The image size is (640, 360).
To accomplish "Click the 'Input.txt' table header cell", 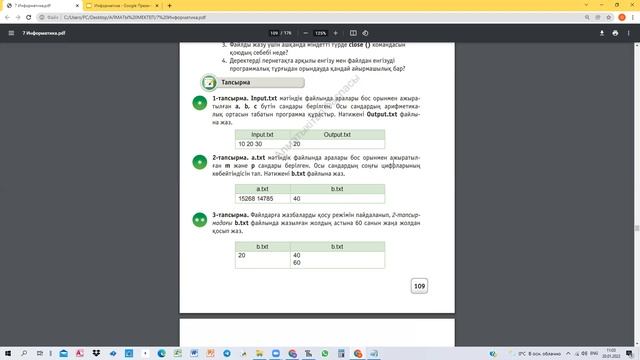I will click(262, 135).
